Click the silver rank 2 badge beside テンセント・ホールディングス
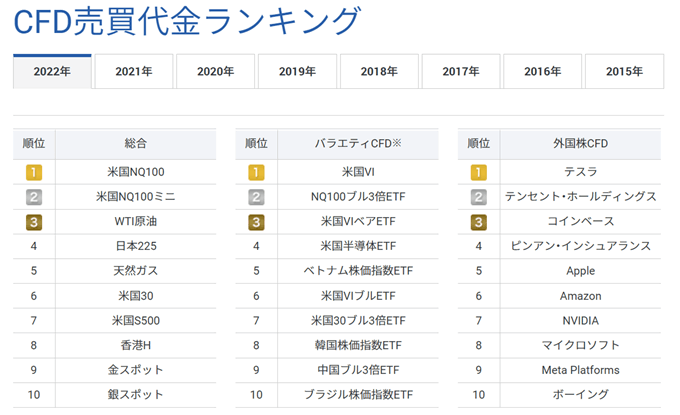This screenshot has height=415, width=680. pos(479,197)
